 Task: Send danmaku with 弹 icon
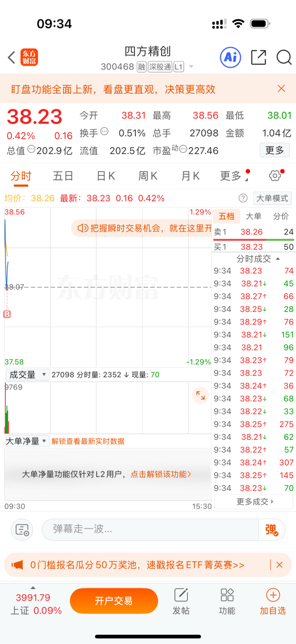pos(272,530)
